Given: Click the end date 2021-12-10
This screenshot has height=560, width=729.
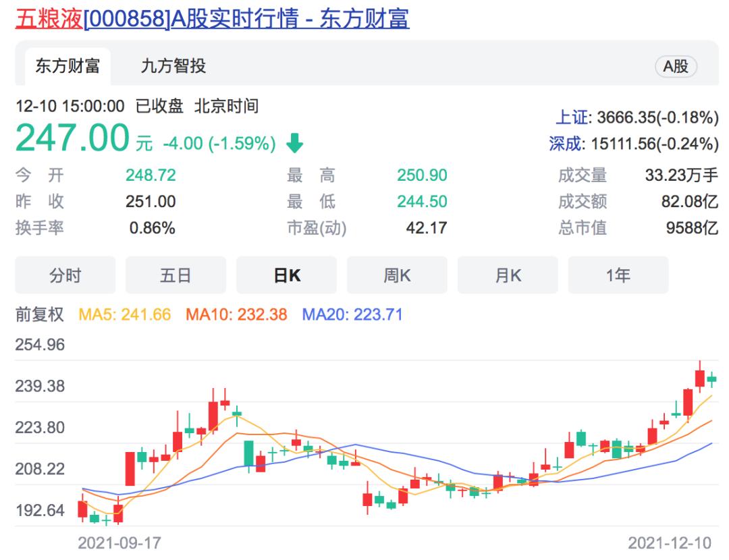Looking at the screenshot, I should [670, 543].
